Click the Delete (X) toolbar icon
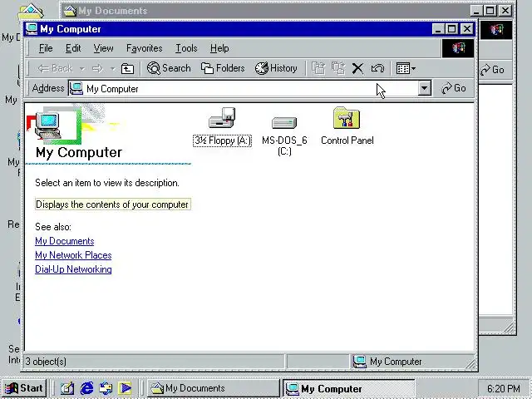The width and height of the screenshot is (532, 399). point(357,68)
